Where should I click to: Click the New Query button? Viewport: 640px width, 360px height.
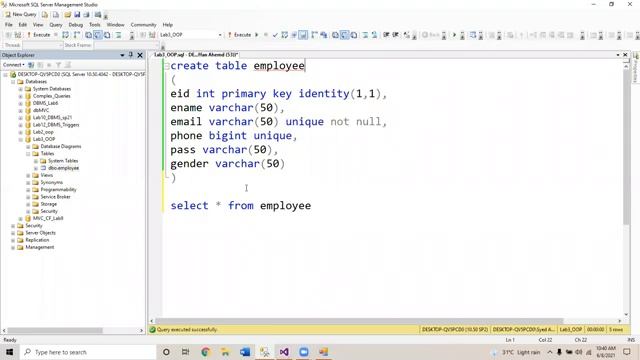(x=21, y=15)
